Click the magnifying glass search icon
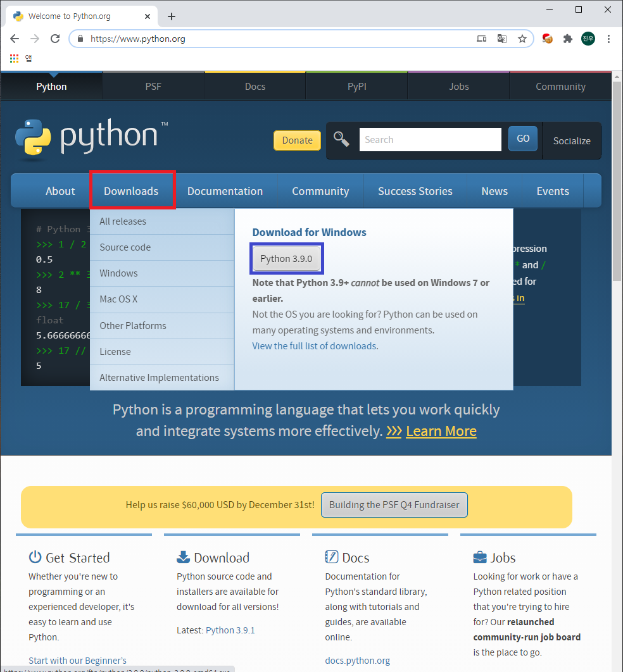623x672 pixels. (341, 139)
